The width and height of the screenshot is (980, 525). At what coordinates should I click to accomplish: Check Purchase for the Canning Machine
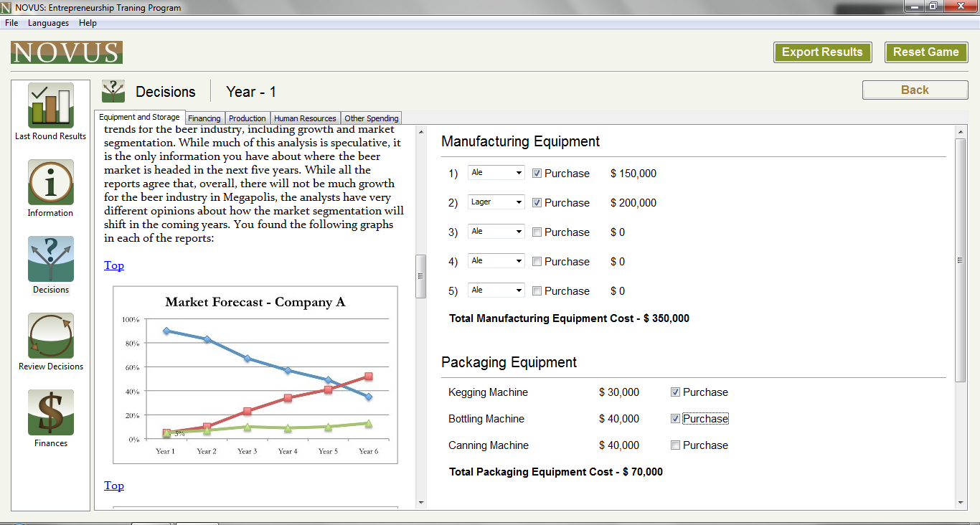[675, 445]
